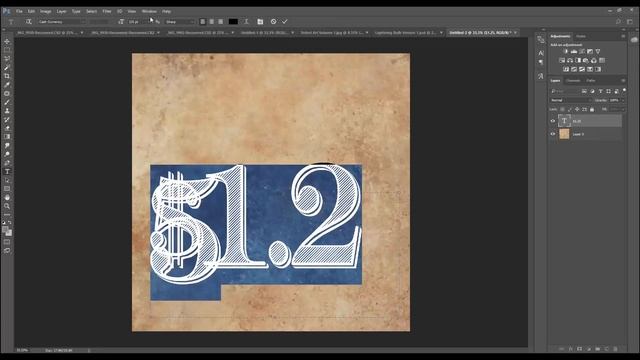The height and width of the screenshot is (360, 640).
Task: Select the Horizontal Type tool
Action: pos(7,171)
